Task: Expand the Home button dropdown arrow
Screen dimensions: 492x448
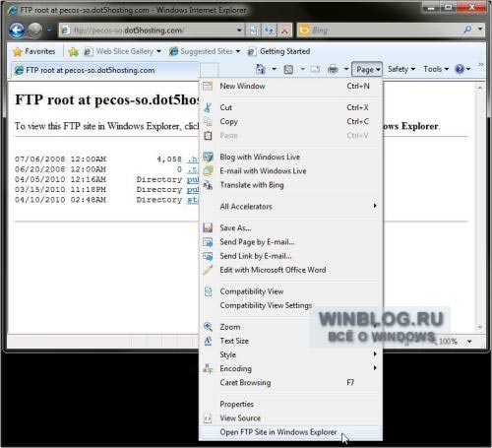Action: [x=275, y=69]
